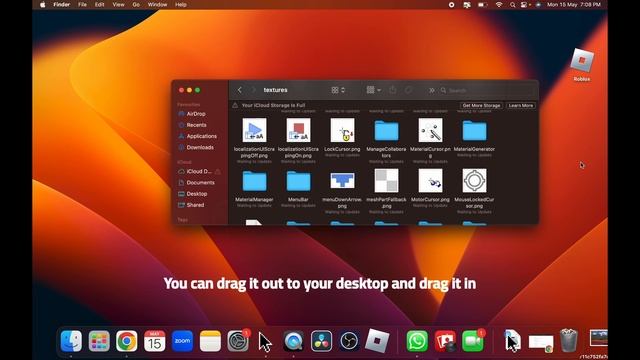The height and width of the screenshot is (360, 640).
Task: Open Notes from the Dock
Action: pyautogui.click(x=210, y=341)
